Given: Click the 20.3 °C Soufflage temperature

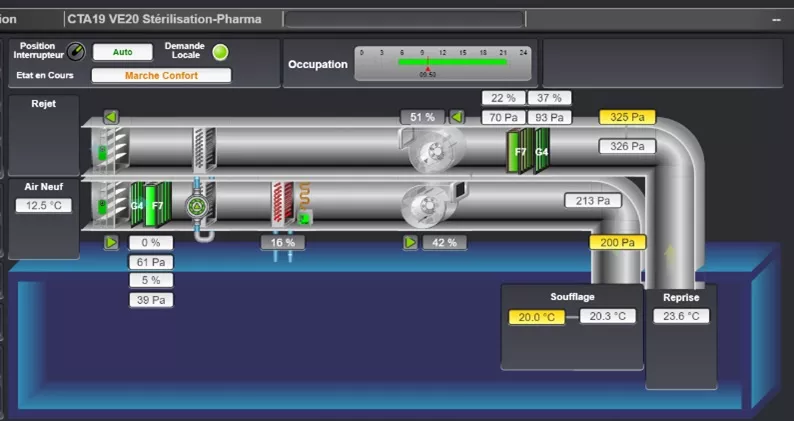Looking at the screenshot, I should click(x=607, y=316).
